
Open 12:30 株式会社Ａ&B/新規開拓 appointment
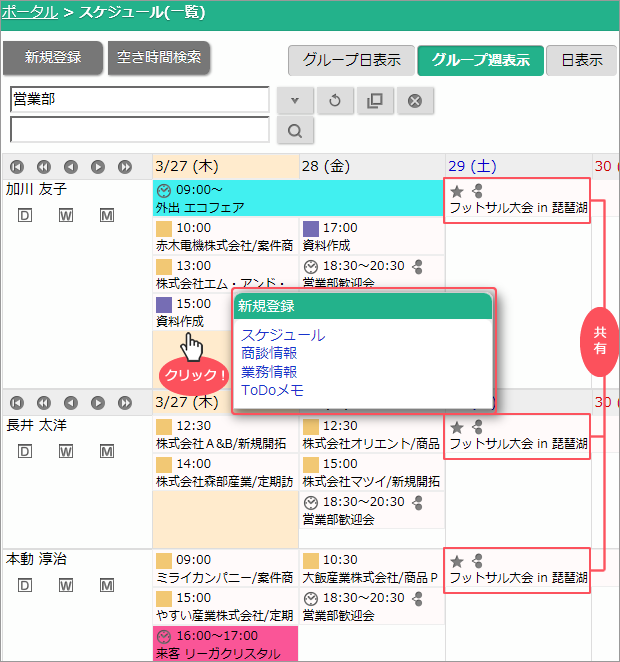pyautogui.click(x=225, y=434)
